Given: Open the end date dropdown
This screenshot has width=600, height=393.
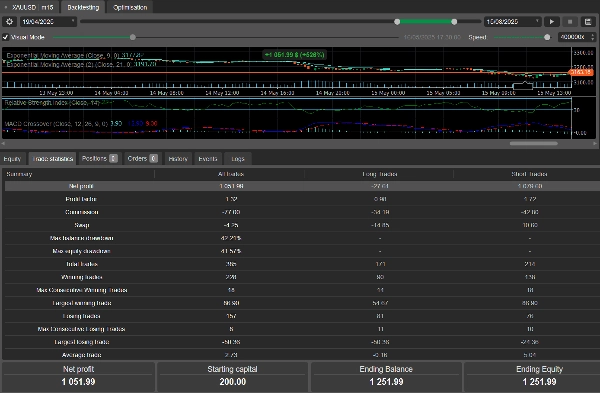Looking at the screenshot, I should [x=513, y=22].
